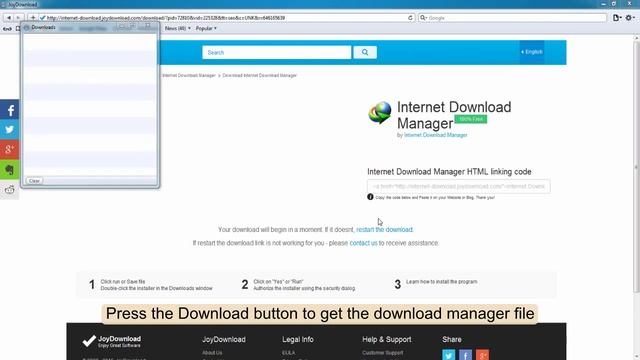Open the Google search engine selector
The height and width of the screenshot is (360, 640).
click(x=424, y=18)
